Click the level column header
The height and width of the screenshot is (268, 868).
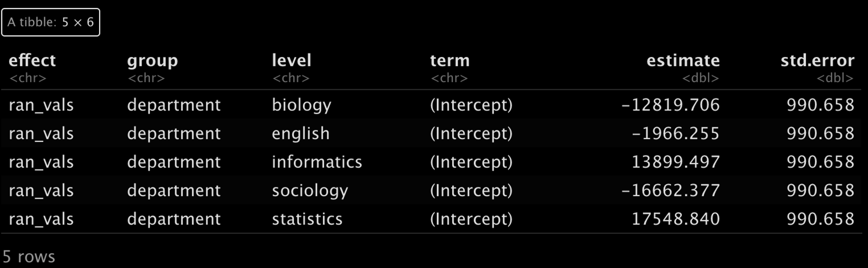click(291, 60)
